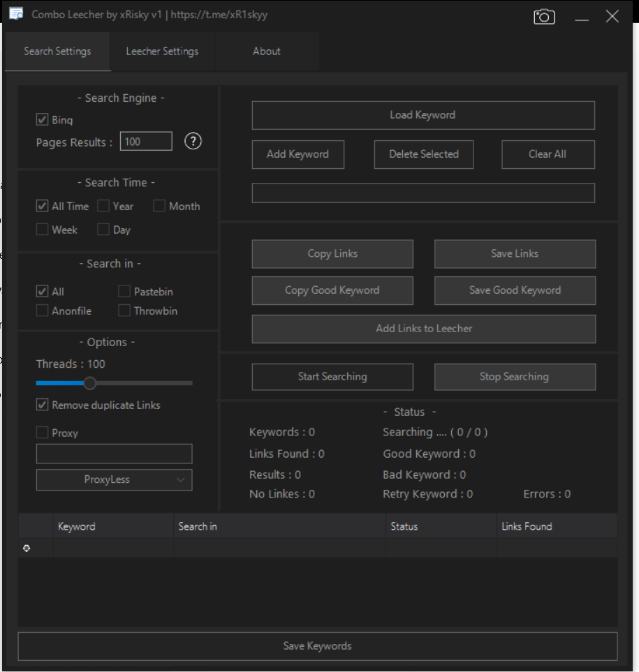This screenshot has width=639, height=672.
Task: Click the camera screenshot icon
Action: pos(544,17)
